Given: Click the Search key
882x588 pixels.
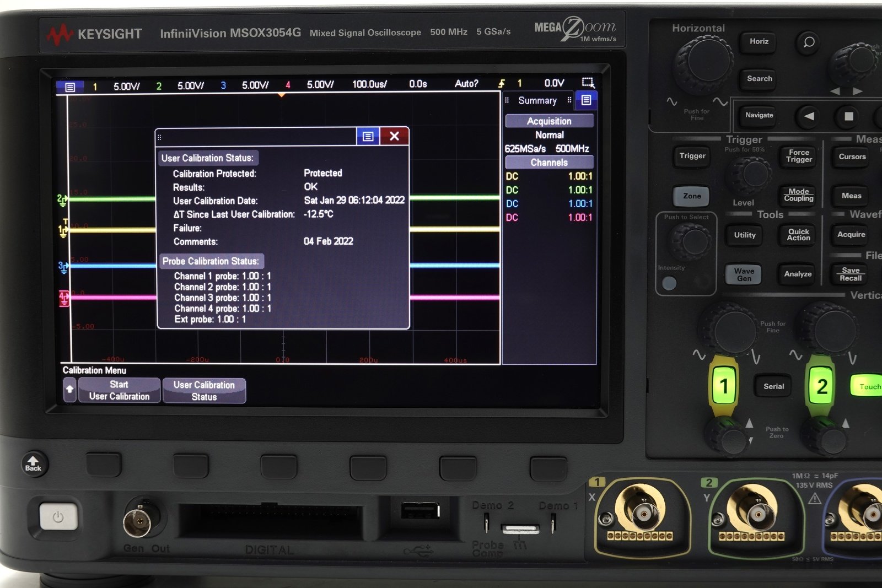Looking at the screenshot, I should pos(759,79).
